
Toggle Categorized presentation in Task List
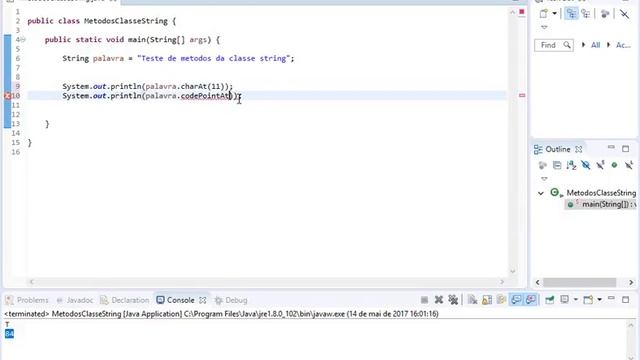pos(571,13)
